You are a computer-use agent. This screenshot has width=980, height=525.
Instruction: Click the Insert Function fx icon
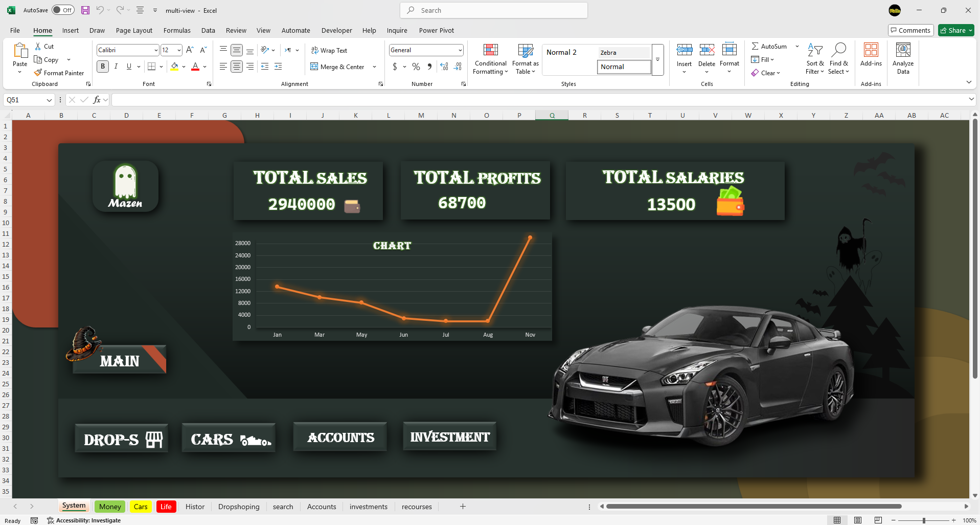click(97, 100)
